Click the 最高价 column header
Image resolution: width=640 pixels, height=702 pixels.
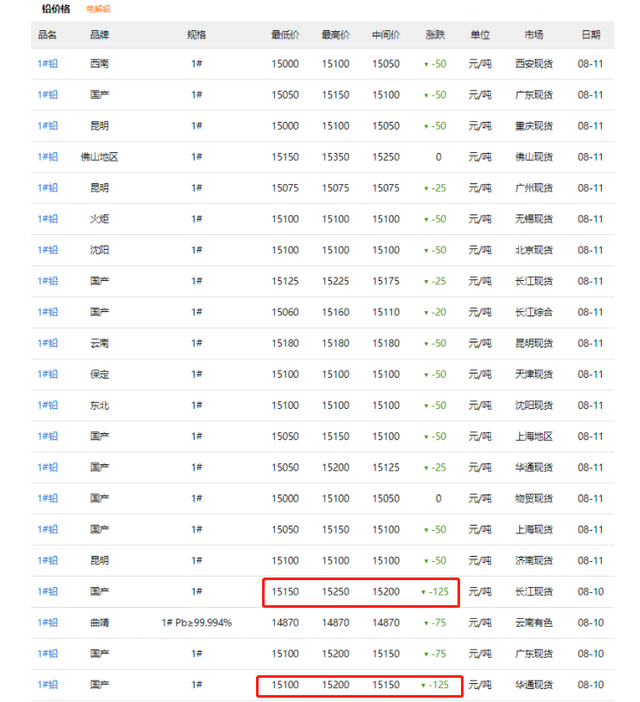(335, 35)
